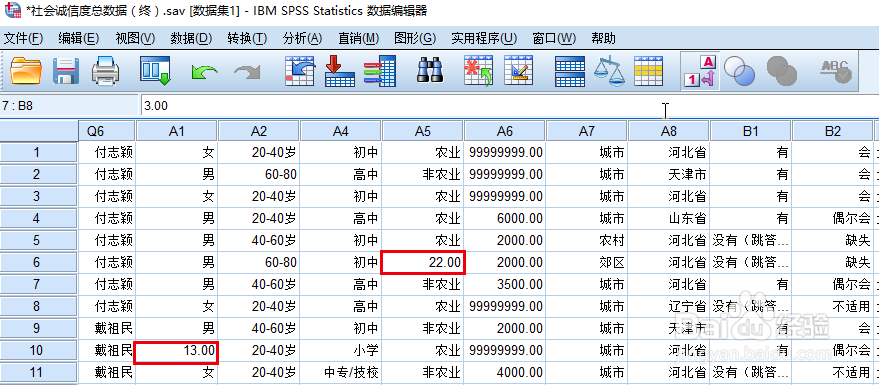The image size is (879, 385).
Task: Open the 实用程序(U) menu
Action: click(484, 38)
